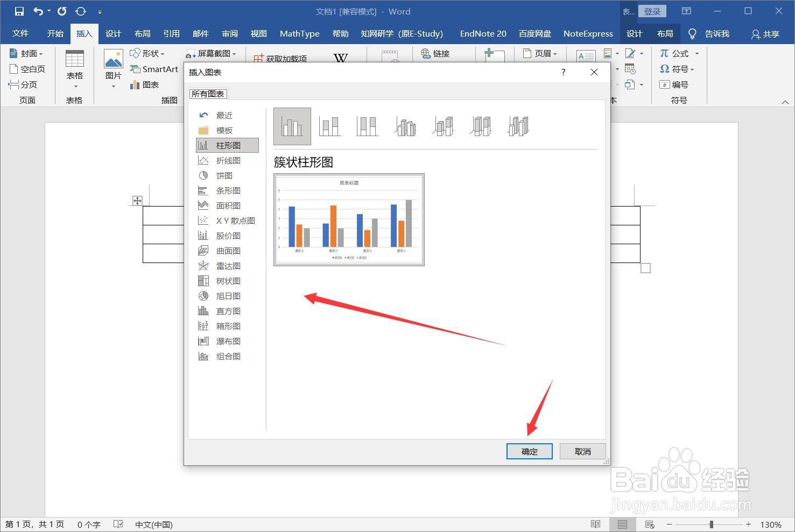The width and height of the screenshot is (795, 532).
Task: Select the stacked column chart subtype
Action: point(329,126)
